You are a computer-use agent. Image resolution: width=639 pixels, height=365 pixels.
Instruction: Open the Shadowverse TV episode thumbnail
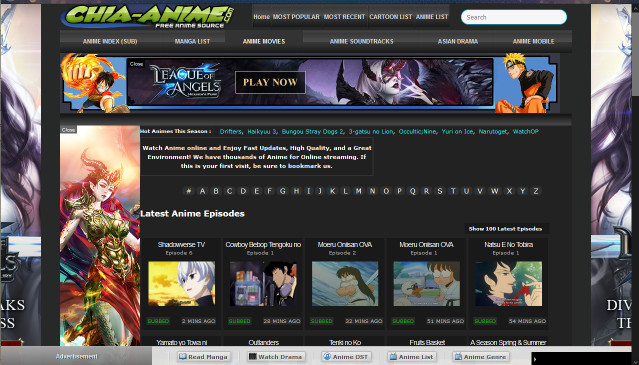point(181,284)
